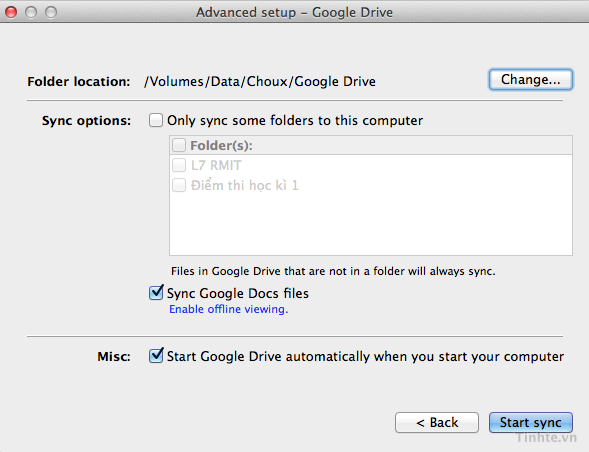Select the L7 RMIT folder name
Viewport: 589px width, 452px height.
[x=216, y=165]
